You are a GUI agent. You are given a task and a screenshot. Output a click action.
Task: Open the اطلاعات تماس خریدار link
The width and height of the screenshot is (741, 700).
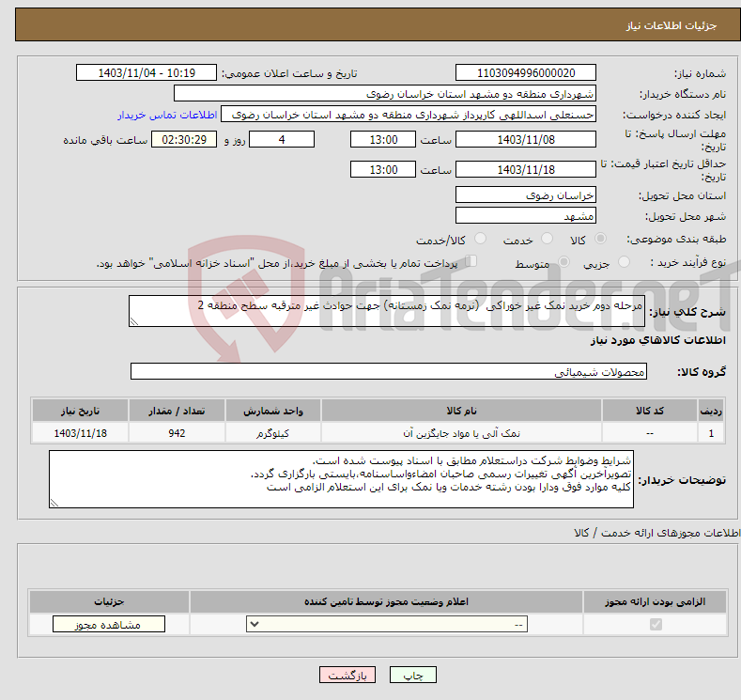(167, 115)
